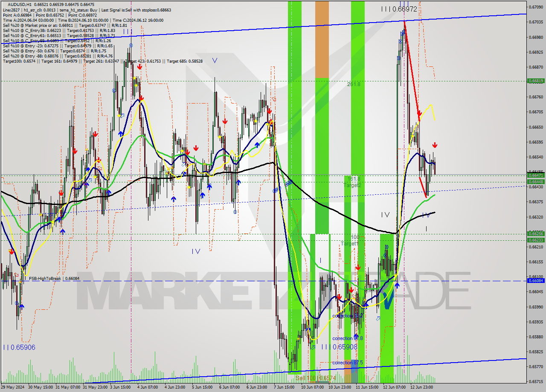Click the 'Sell 100 | 0.6574' label
Screen dimensions: 546x392
pyautogui.click(x=316, y=378)
